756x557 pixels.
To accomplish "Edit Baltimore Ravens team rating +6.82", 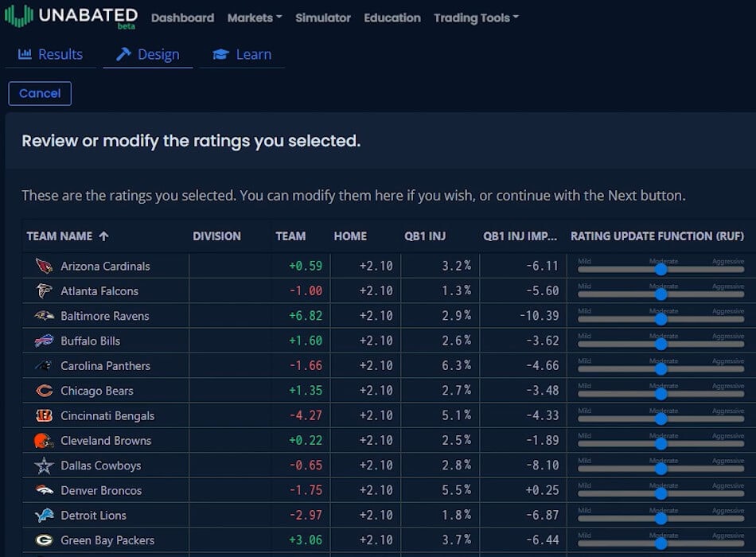I will tap(306, 316).
